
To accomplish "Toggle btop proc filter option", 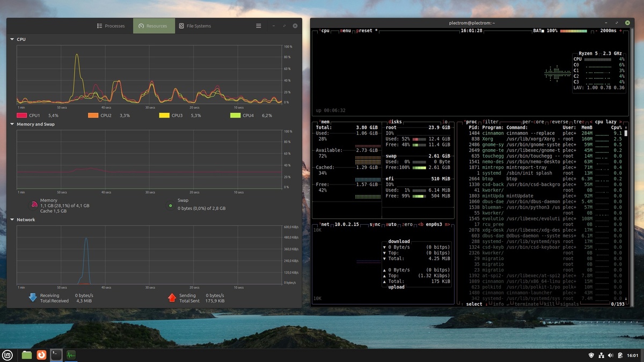I will [491, 122].
